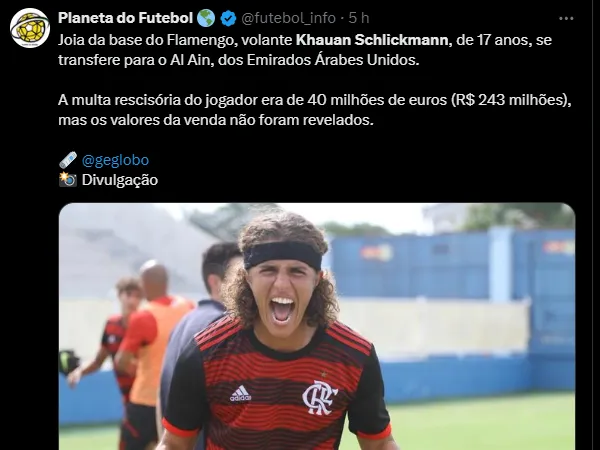Open Planeta do Futebol profile avatar

click(x=30, y=28)
